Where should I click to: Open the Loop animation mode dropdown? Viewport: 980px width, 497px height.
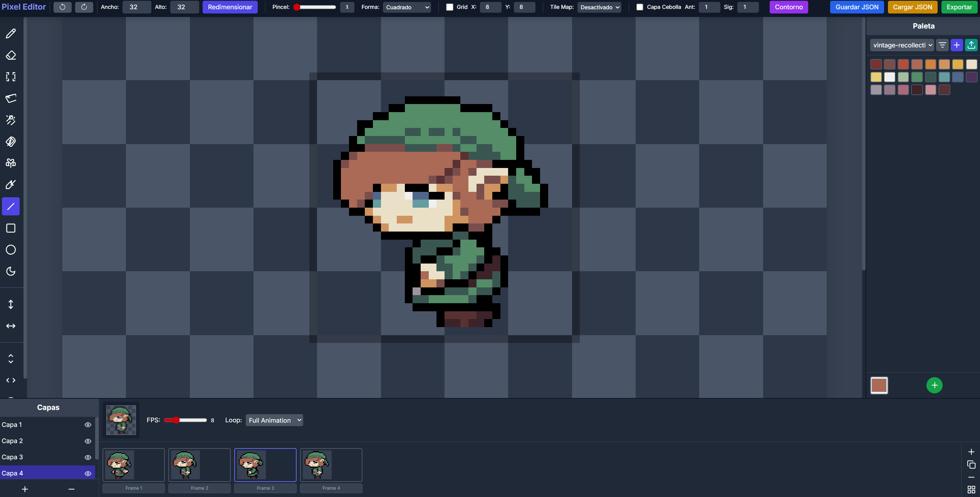point(274,420)
